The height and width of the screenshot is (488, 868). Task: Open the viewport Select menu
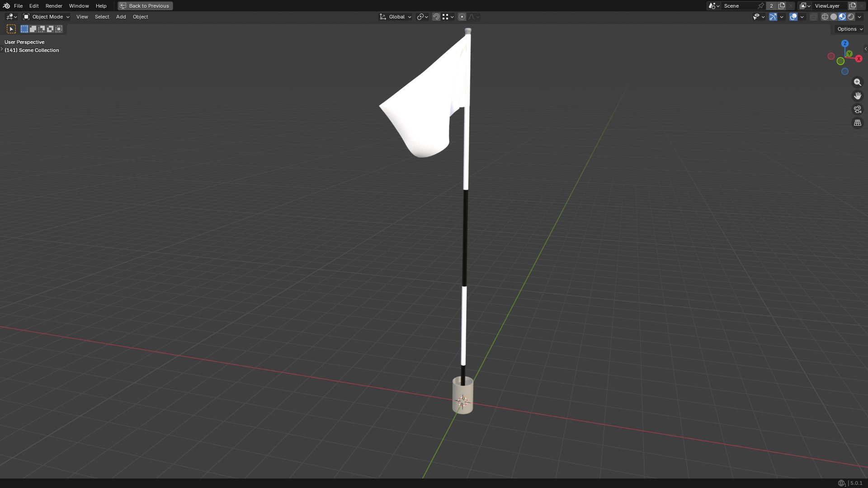[x=102, y=17]
